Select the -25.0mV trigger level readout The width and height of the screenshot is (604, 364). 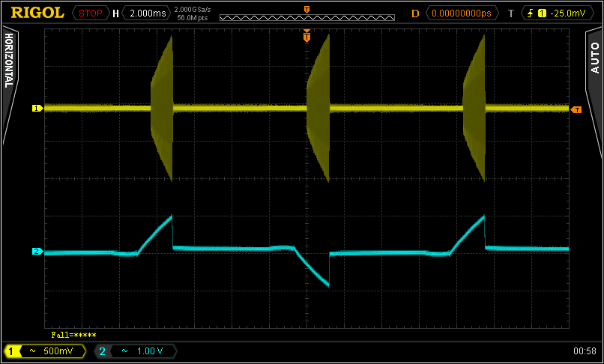(x=564, y=13)
